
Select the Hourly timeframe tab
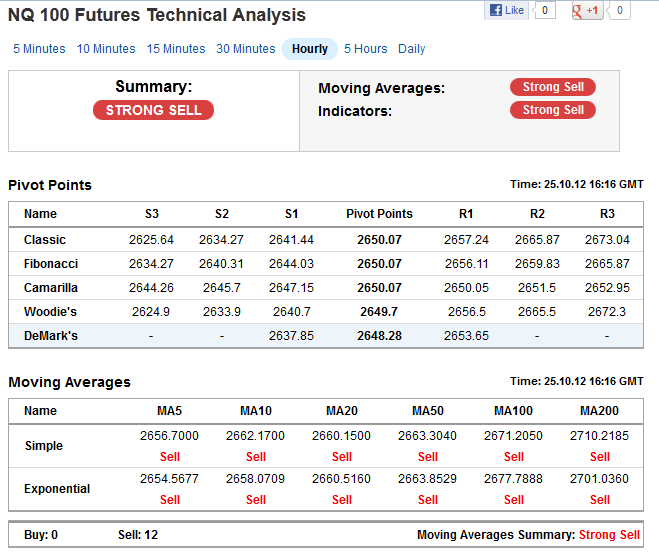[310, 49]
